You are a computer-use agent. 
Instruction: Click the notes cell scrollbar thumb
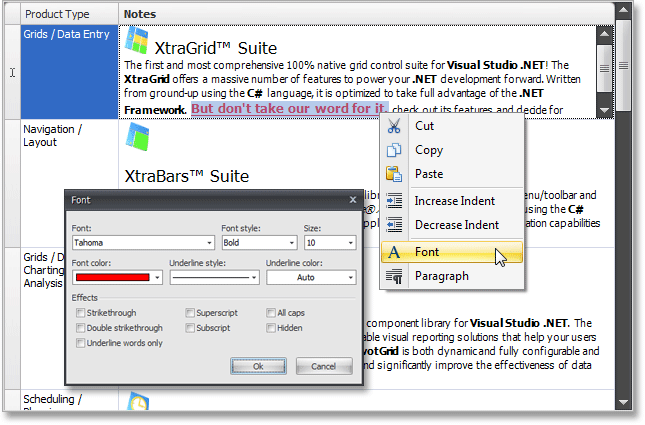pos(604,68)
